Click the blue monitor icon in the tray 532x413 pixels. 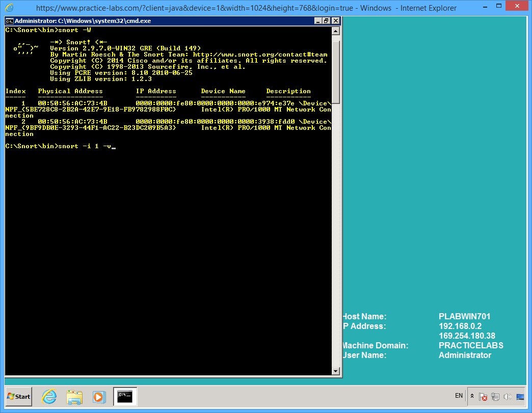520,397
